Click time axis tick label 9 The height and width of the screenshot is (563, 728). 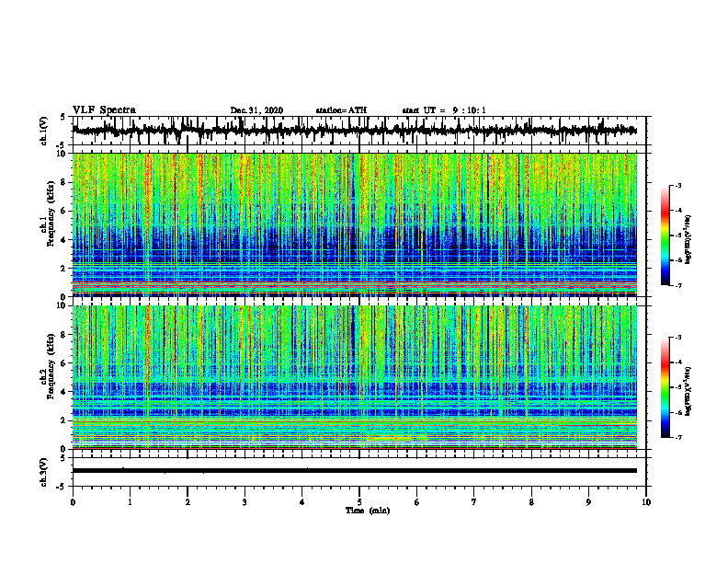pos(588,502)
